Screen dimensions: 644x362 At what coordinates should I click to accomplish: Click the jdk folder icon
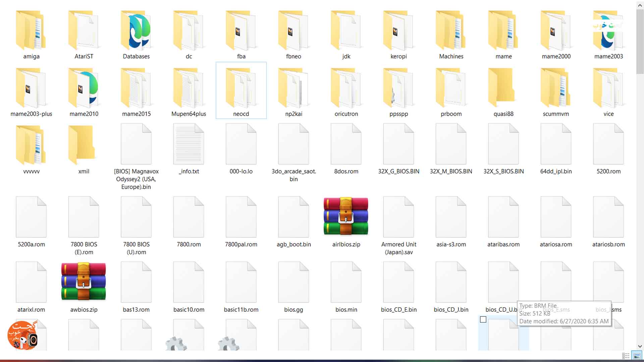click(346, 30)
